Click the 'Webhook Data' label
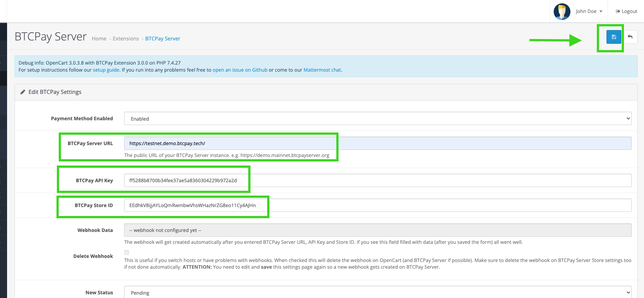The image size is (644, 298). [x=95, y=230]
